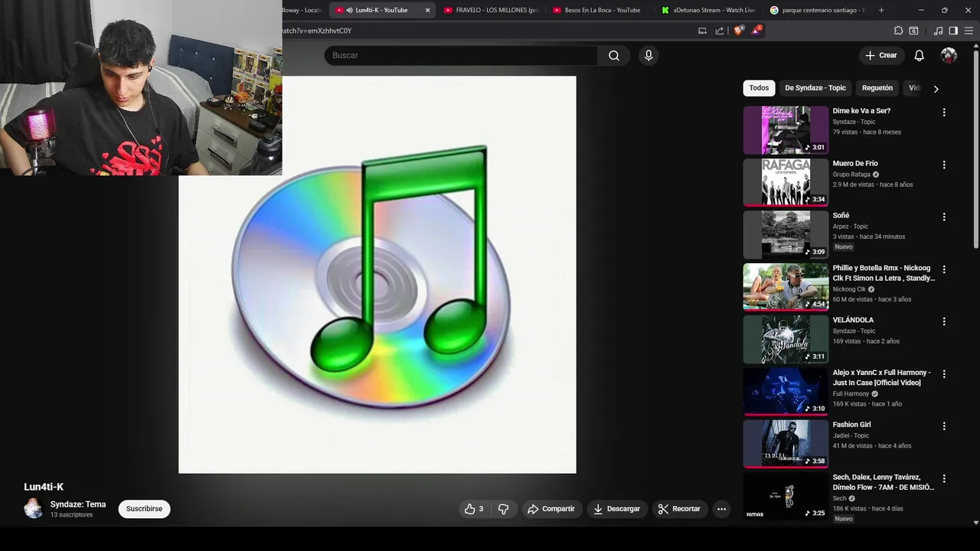The image size is (980, 551).
Task: Click the Crear button
Action: [x=880, y=55]
